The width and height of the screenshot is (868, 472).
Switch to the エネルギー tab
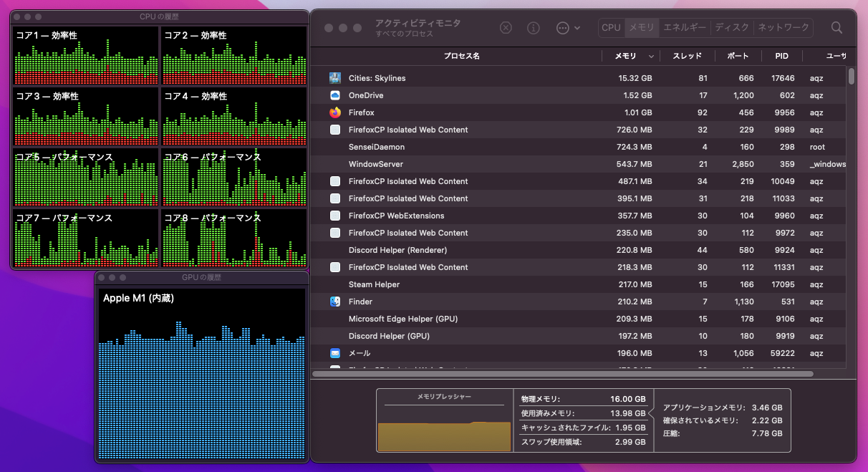[x=686, y=28]
